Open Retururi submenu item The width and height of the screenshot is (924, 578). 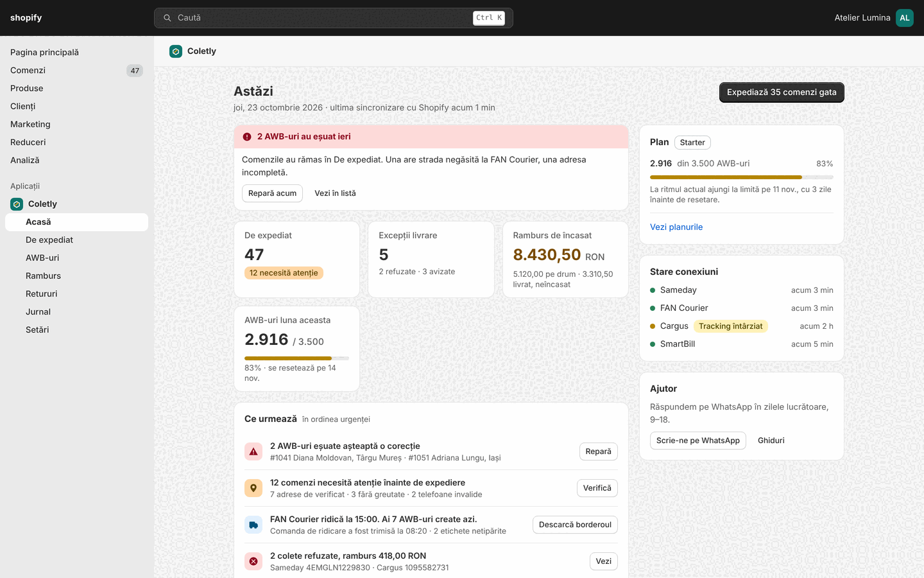pos(76,294)
